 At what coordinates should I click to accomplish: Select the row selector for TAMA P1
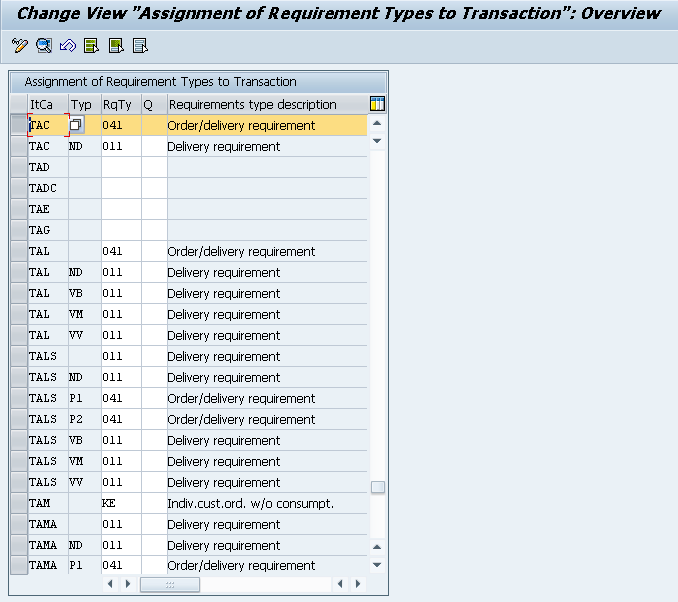19,565
